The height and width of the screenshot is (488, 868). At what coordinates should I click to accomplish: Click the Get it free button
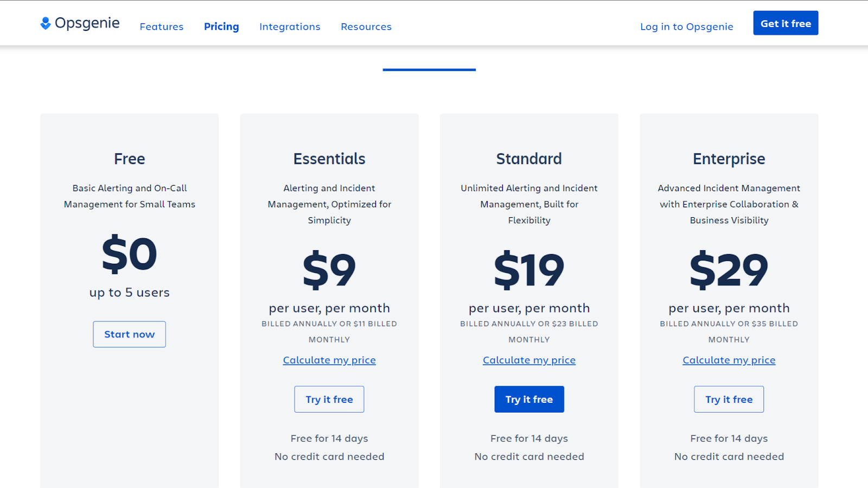coord(786,23)
